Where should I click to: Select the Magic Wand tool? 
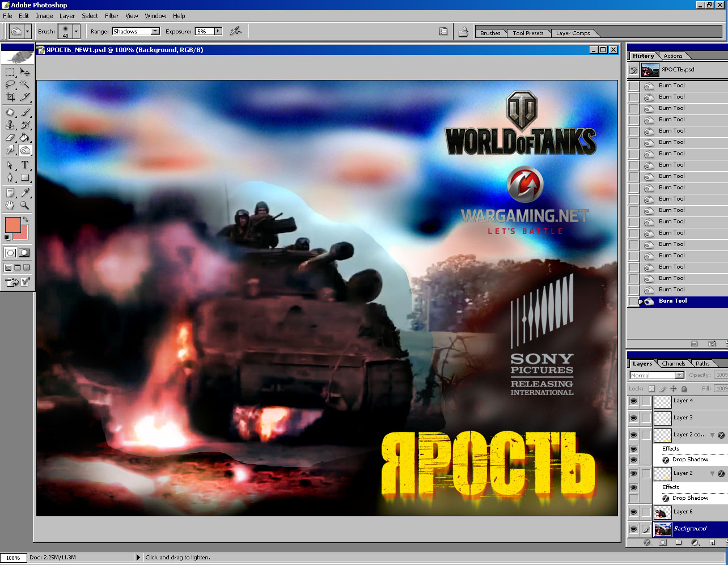pyautogui.click(x=25, y=84)
